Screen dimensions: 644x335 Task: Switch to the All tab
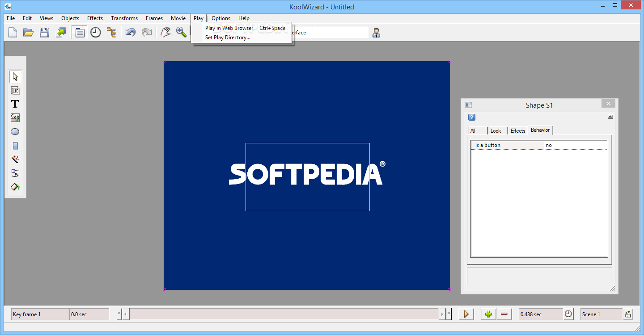click(x=477, y=131)
